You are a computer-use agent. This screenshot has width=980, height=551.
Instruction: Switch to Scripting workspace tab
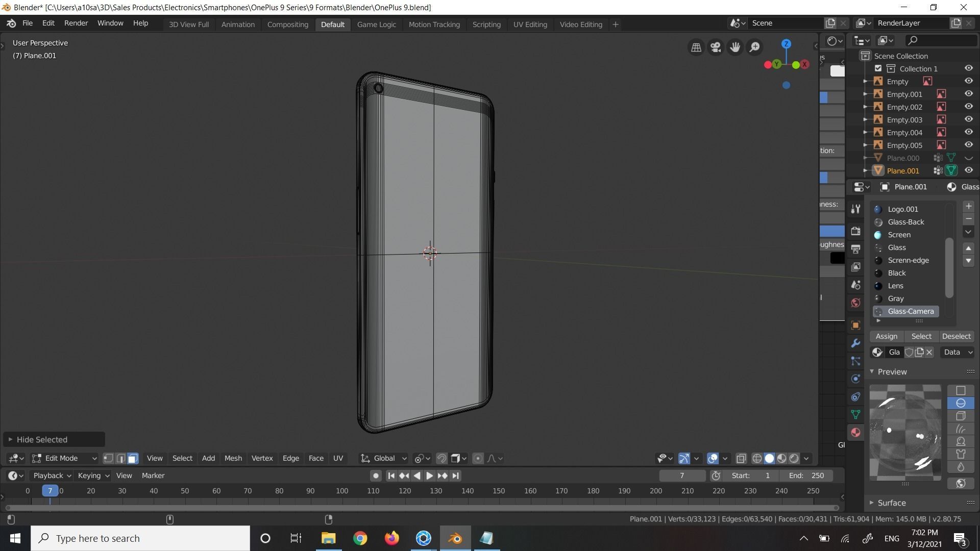486,24
